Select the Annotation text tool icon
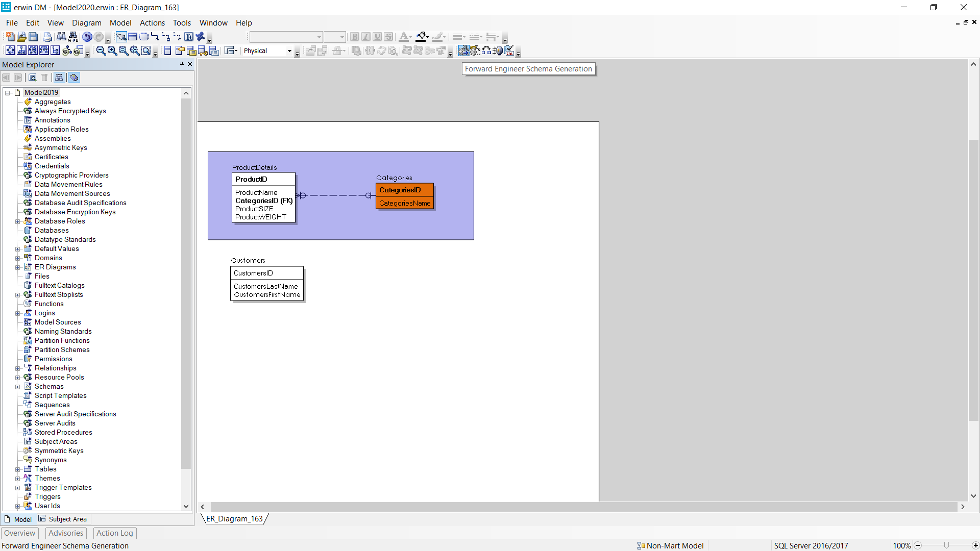This screenshot has width=980, height=551. 189,37
